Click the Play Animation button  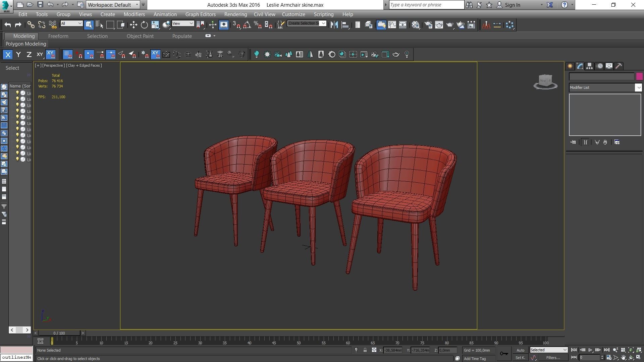pyautogui.click(x=590, y=350)
